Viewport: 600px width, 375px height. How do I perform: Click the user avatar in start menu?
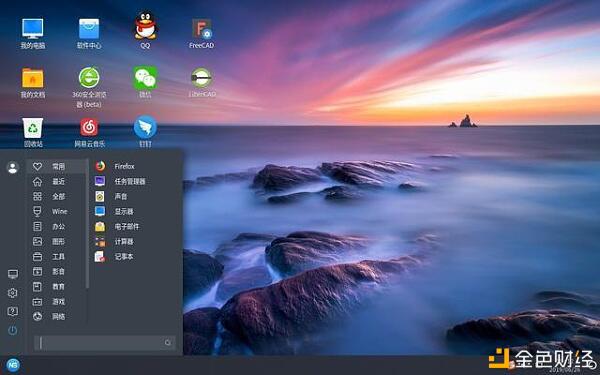click(13, 168)
